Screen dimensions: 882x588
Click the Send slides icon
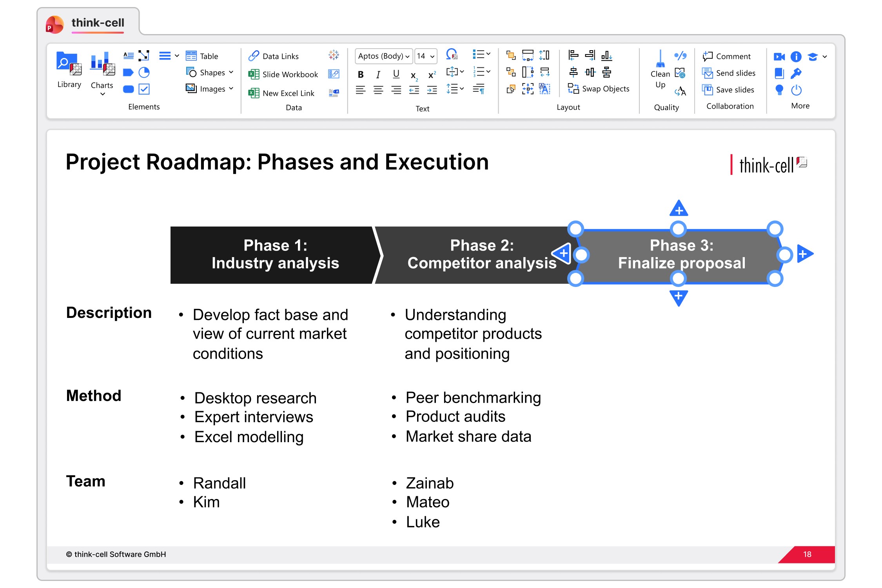(x=708, y=73)
